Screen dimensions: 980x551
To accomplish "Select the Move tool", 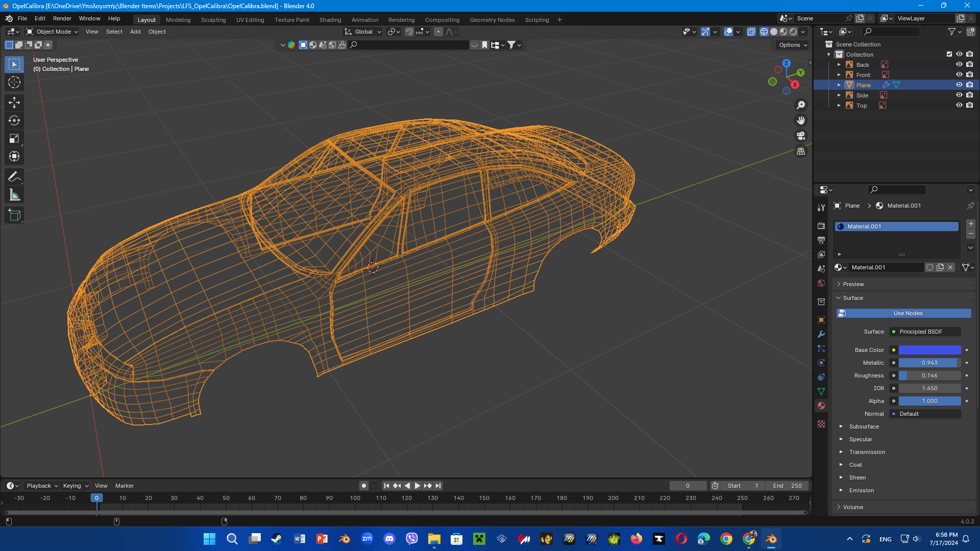I will click(x=14, y=103).
